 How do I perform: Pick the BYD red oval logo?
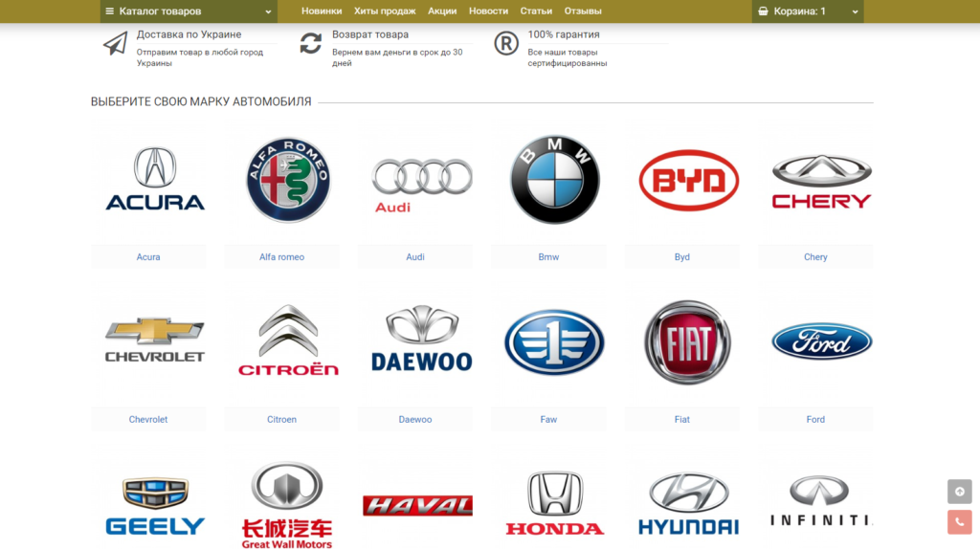(x=689, y=180)
